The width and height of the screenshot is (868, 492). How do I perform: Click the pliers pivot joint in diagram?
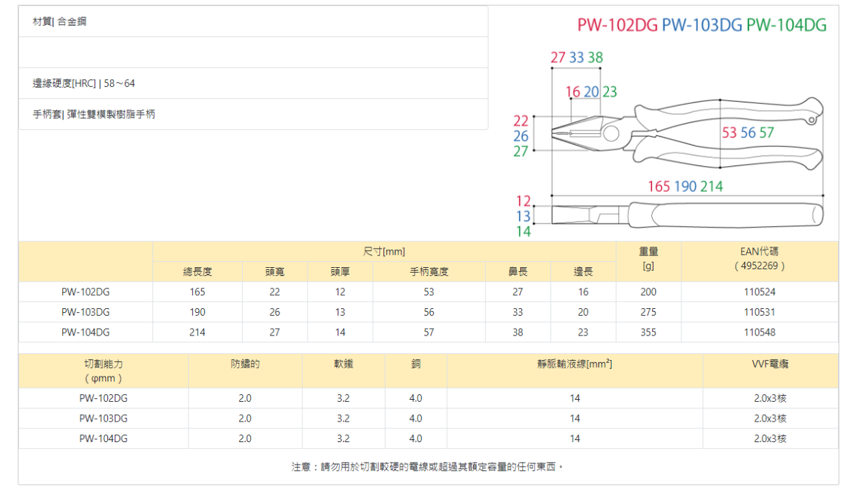(x=610, y=134)
